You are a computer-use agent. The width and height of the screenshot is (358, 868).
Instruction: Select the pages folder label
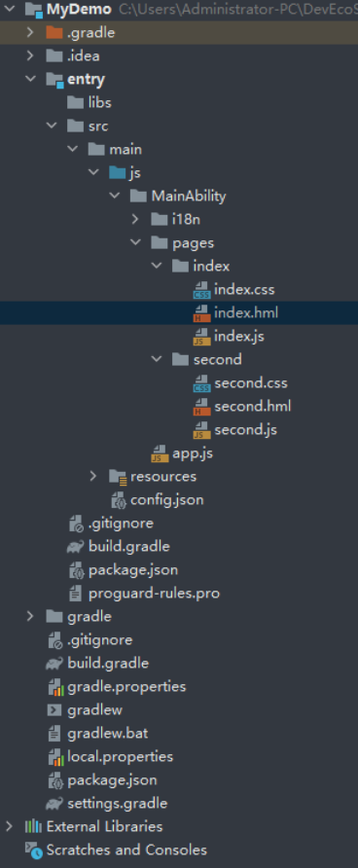click(193, 243)
